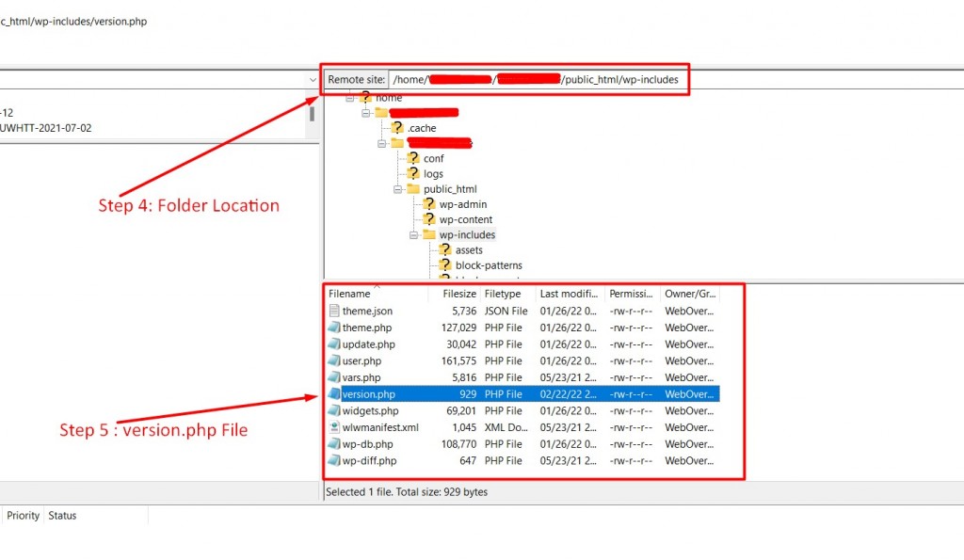Select the wlwmanifest.xml file name
964x560 pixels.
(x=380, y=427)
